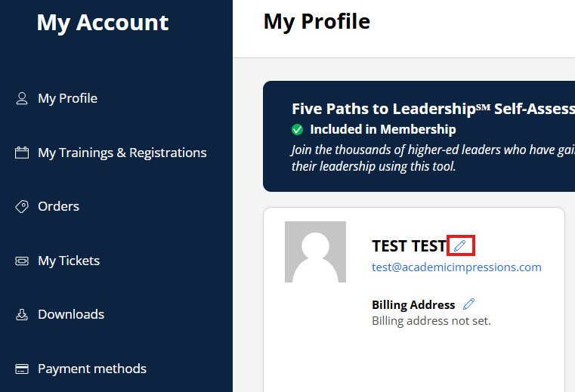This screenshot has width=575, height=392.
Task: Click the Orders tag icon
Action: [22, 206]
